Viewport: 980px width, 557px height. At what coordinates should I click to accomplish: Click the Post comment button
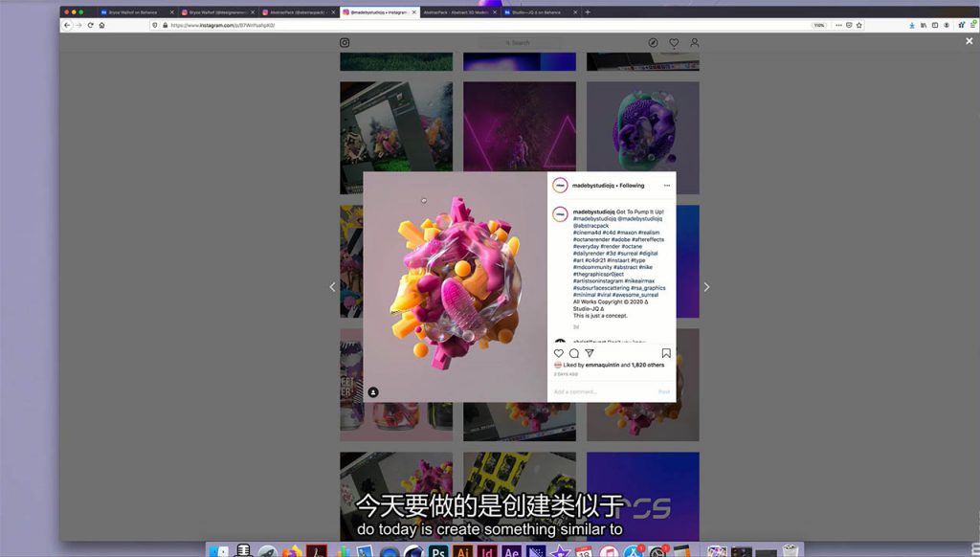click(x=664, y=392)
